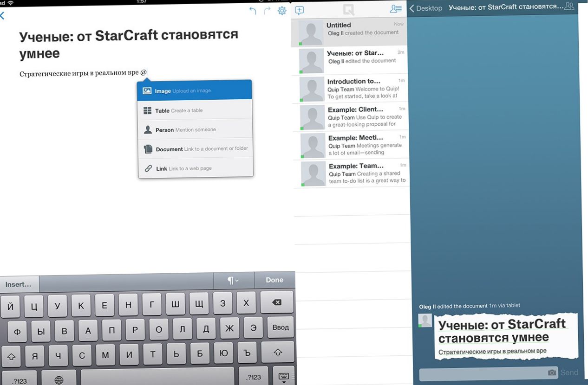
Task: Open the contacts list icon in inbox header
Action: click(x=396, y=8)
